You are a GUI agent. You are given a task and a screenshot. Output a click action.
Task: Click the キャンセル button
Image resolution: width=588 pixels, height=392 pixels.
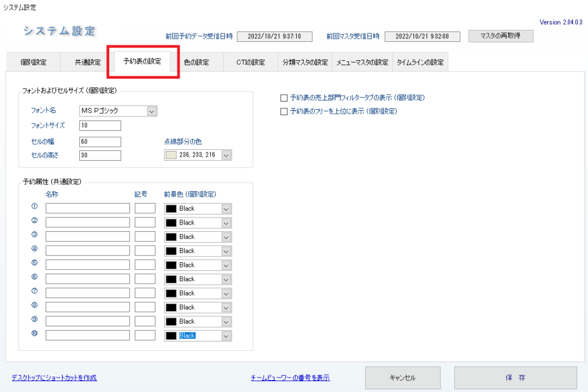click(402, 378)
